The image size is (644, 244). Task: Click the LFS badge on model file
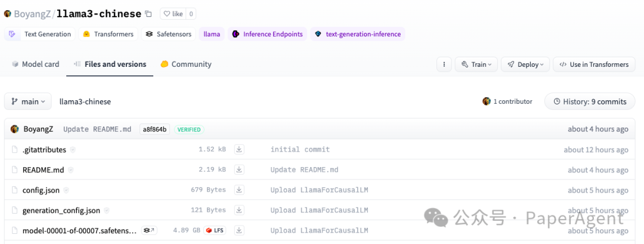(215, 230)
